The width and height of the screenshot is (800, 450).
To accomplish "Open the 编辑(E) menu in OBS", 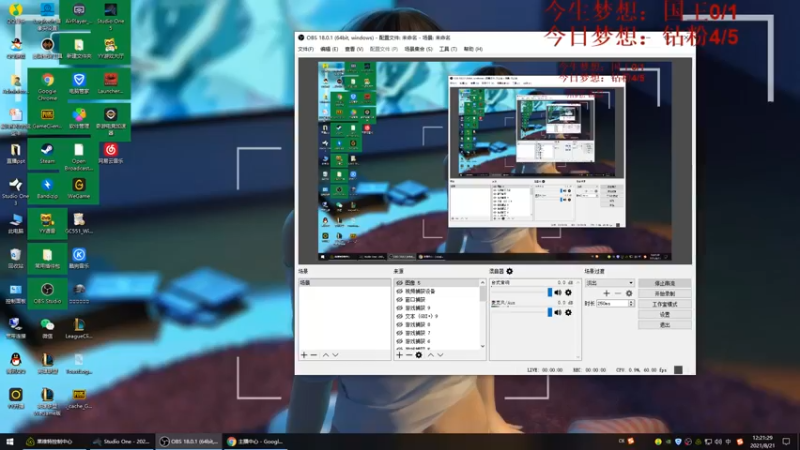I will tap(329, 49).
